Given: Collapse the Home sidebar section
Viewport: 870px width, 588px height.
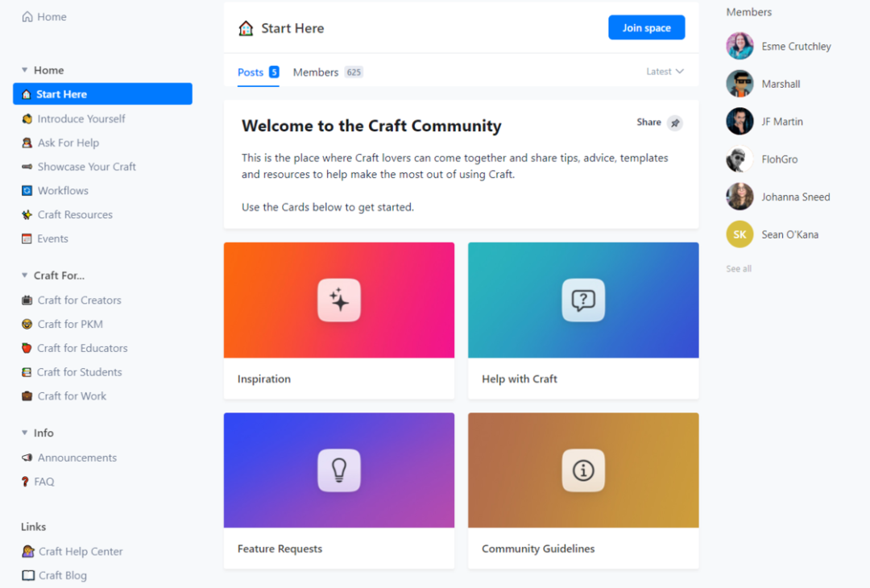Looking at the screenshot, I should pos(24,70).
